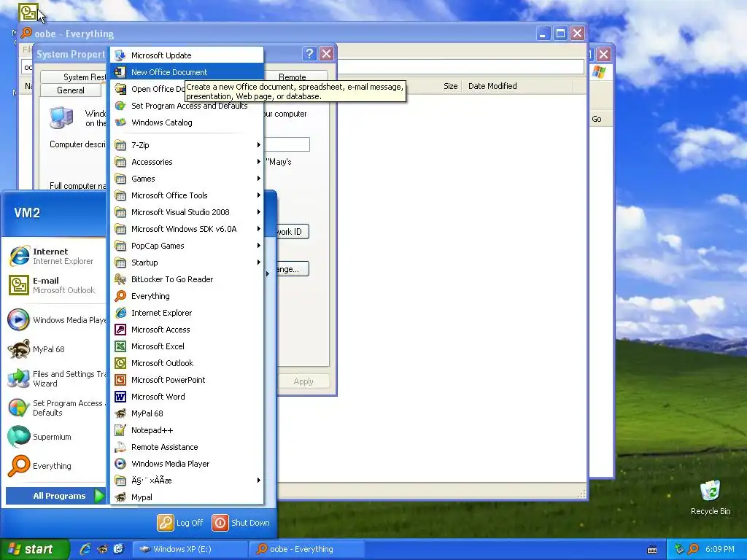Launch Microsoft Outlook from All Programs list
747x560 pixels.
(187, 363)
